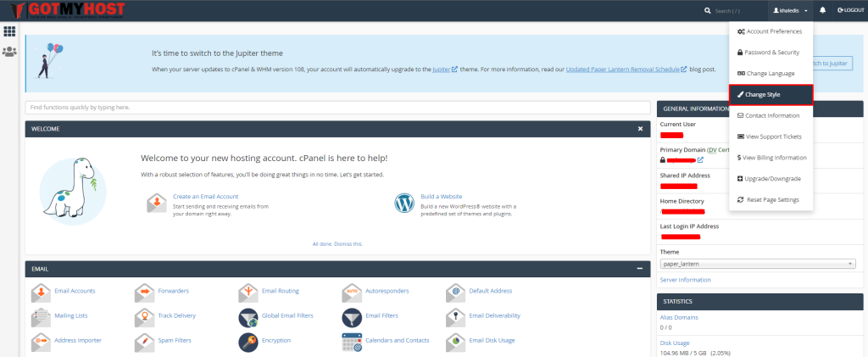Expand the username account dropdown
868x357 pixels.
click(x=789, y=10)
